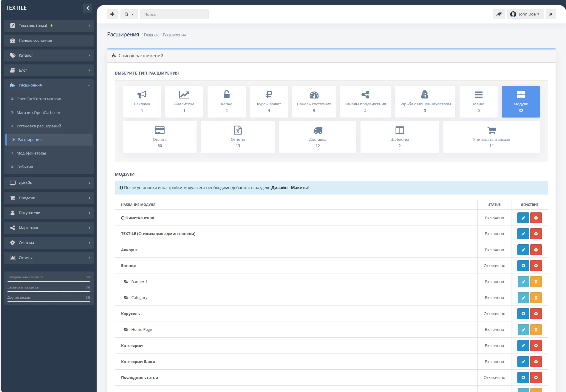Select the Модули extension type tile

click(x=521, y=102)
